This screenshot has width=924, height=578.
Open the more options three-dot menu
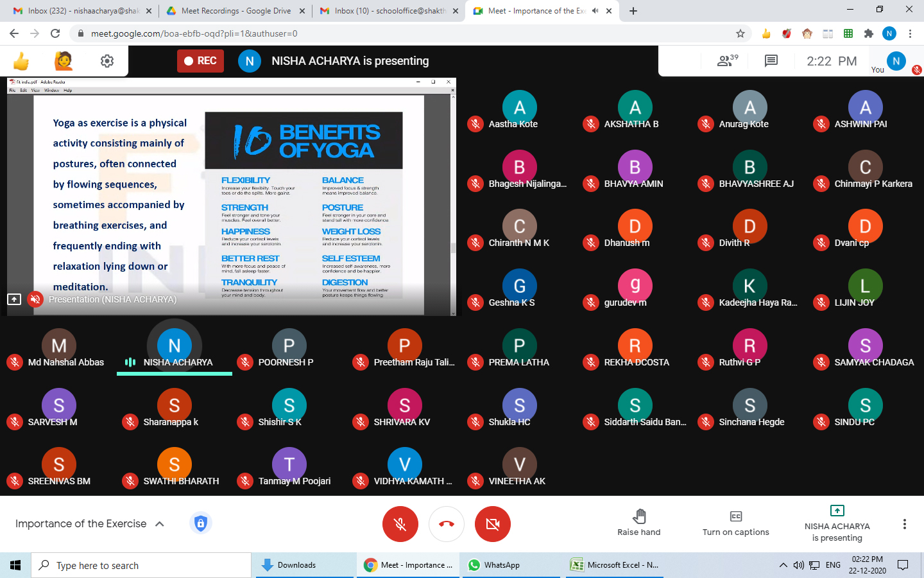pos(904,524)
